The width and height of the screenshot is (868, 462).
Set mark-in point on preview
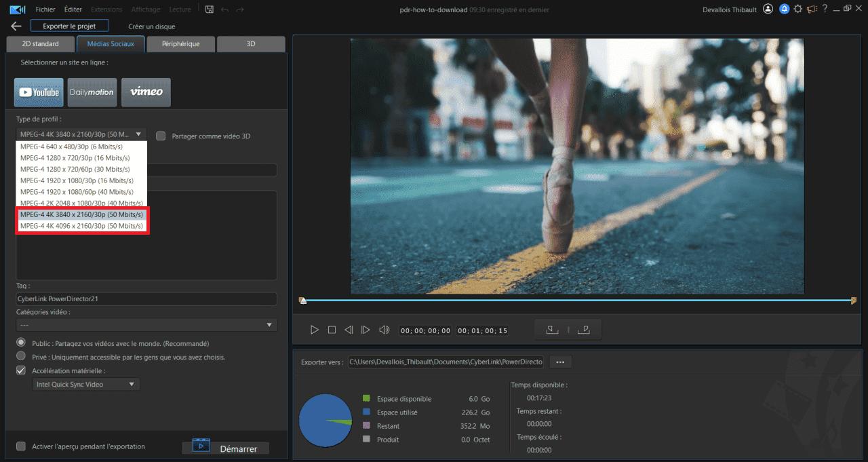tap(552, 330)
